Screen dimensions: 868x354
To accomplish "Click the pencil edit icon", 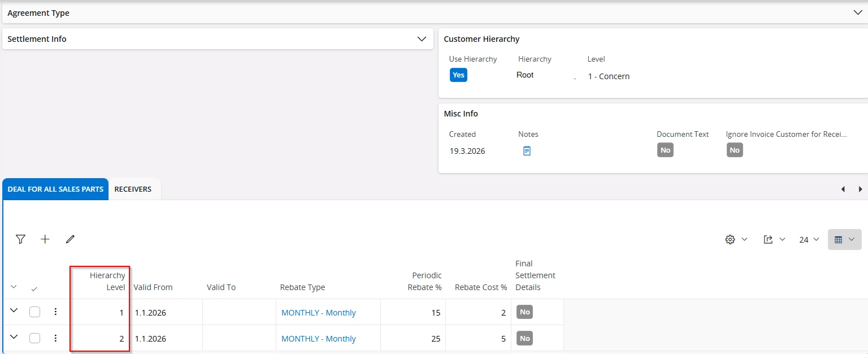I will [70, 239].
